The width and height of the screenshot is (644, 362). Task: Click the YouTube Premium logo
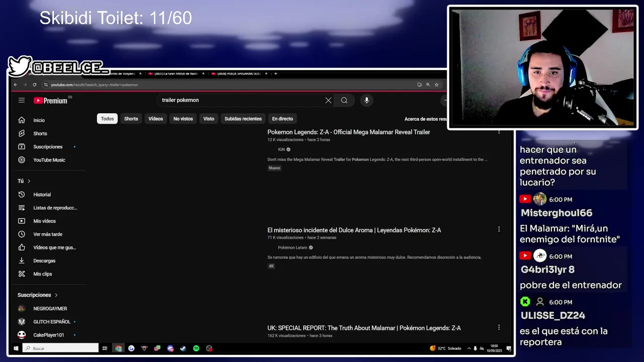pyautogui.click(x=50, y=101)
